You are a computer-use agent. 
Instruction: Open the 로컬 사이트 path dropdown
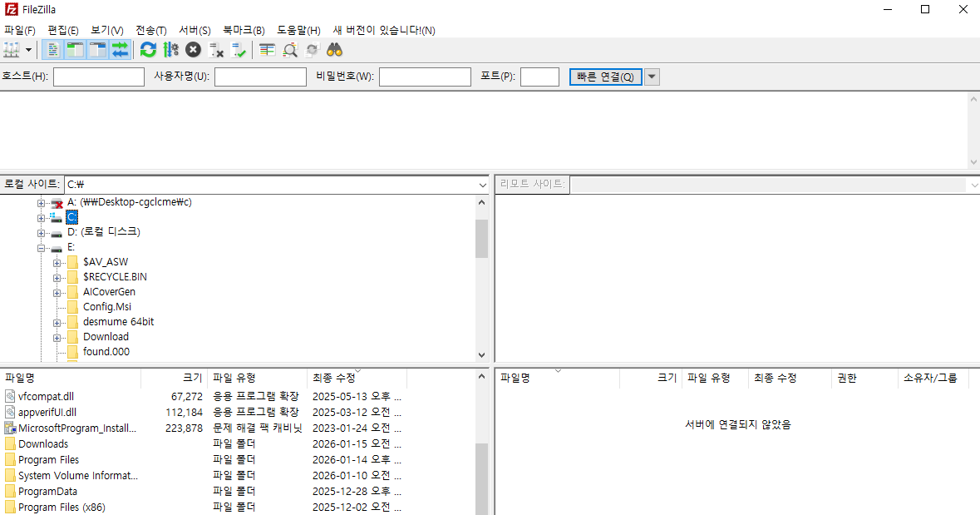coord(482,185)
